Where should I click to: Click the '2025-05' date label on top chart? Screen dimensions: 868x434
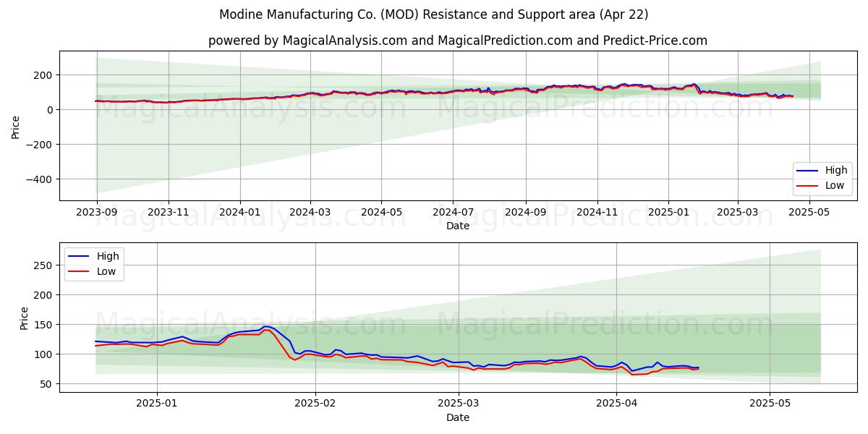tap(809, 213)
